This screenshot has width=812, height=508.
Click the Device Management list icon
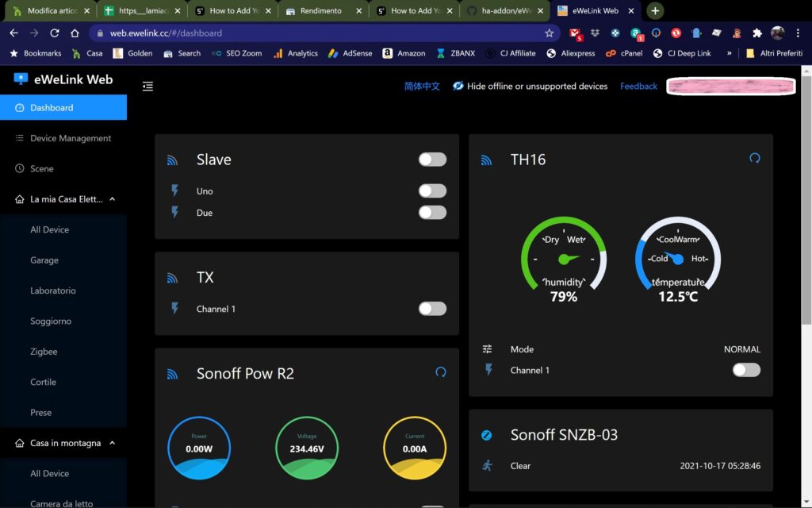click(20, 138)
